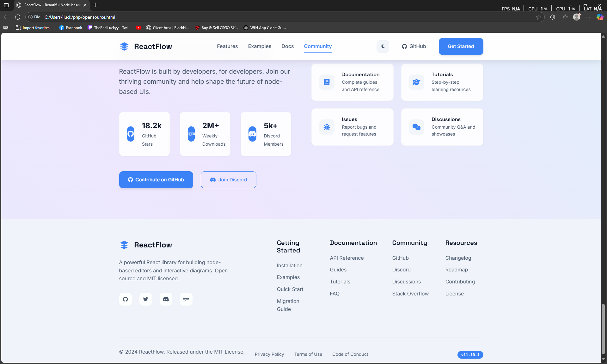Image resolution: width=607 pixels, height=364 pixels.
Task: Click the Join Discord button
Action: [x=228, y=180]
